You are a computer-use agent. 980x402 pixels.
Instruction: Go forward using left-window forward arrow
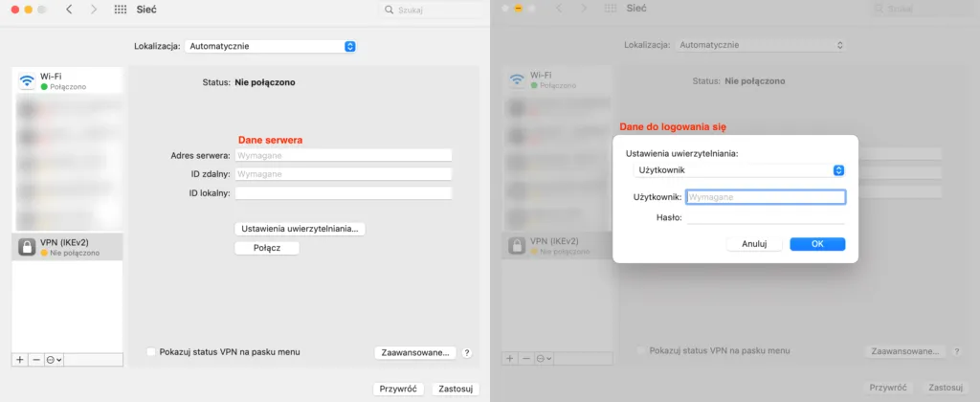(94, 10)
